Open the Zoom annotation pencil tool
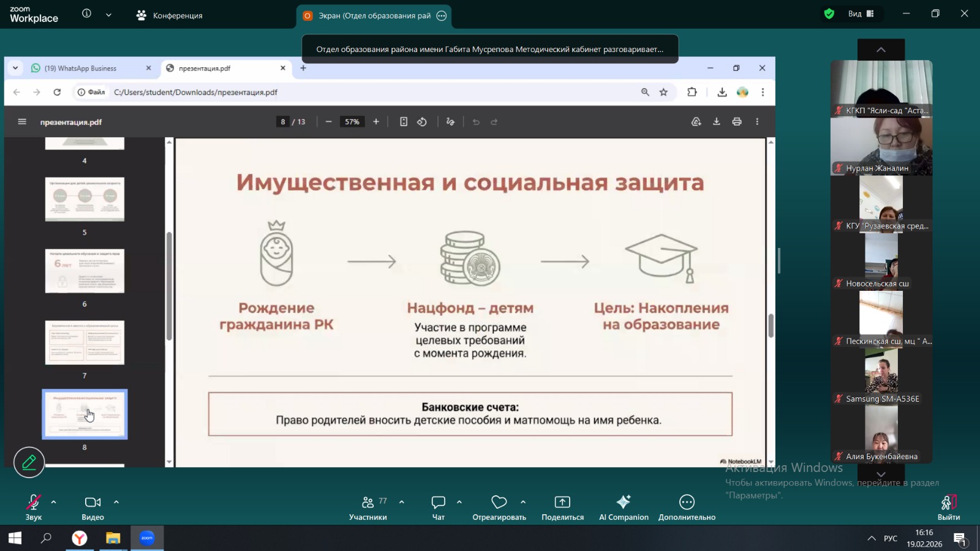980x551 pixels. (29, 462)
